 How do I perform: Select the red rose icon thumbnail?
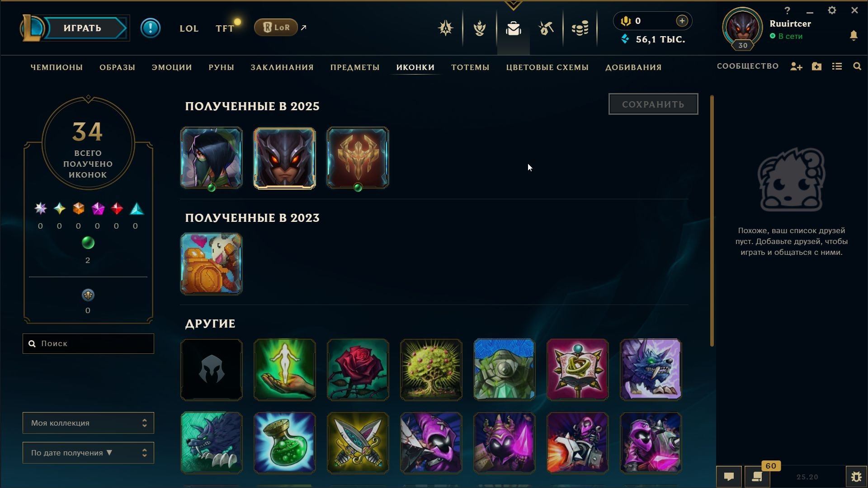click(x=358, y=370)
